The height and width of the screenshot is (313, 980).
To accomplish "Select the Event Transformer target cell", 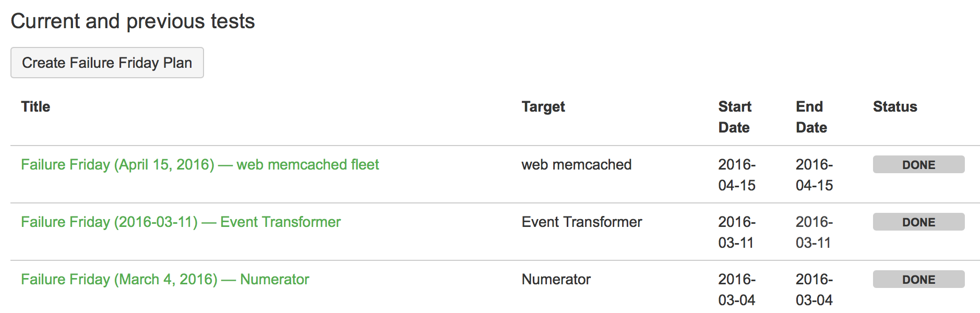I will (582, 222).
